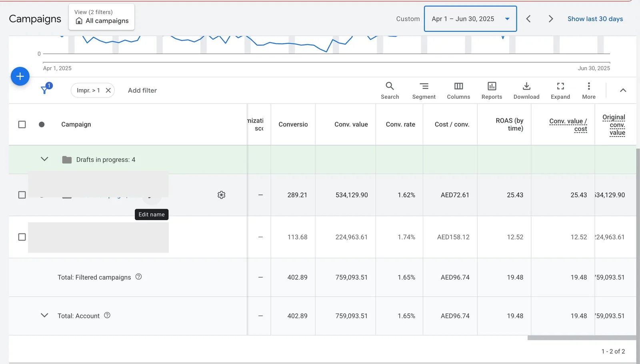This screenshot has height=364, width=640.
Task: Click Add filter
Action: pyautogui.click(x=142, y=90)
